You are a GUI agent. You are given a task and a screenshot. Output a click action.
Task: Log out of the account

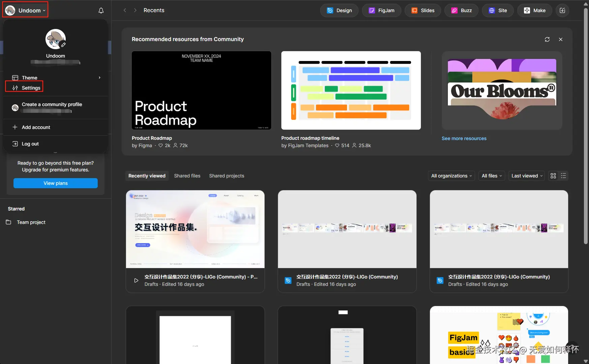[56, 144]
